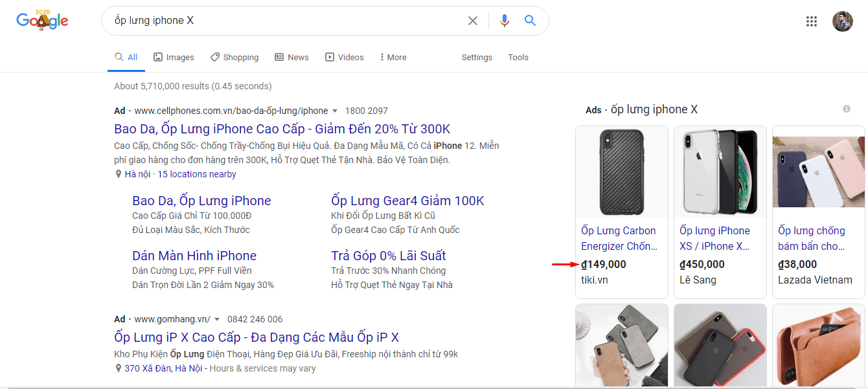Click the '370 Xã Đàn, Hà Nội' address link

(163, 368)
